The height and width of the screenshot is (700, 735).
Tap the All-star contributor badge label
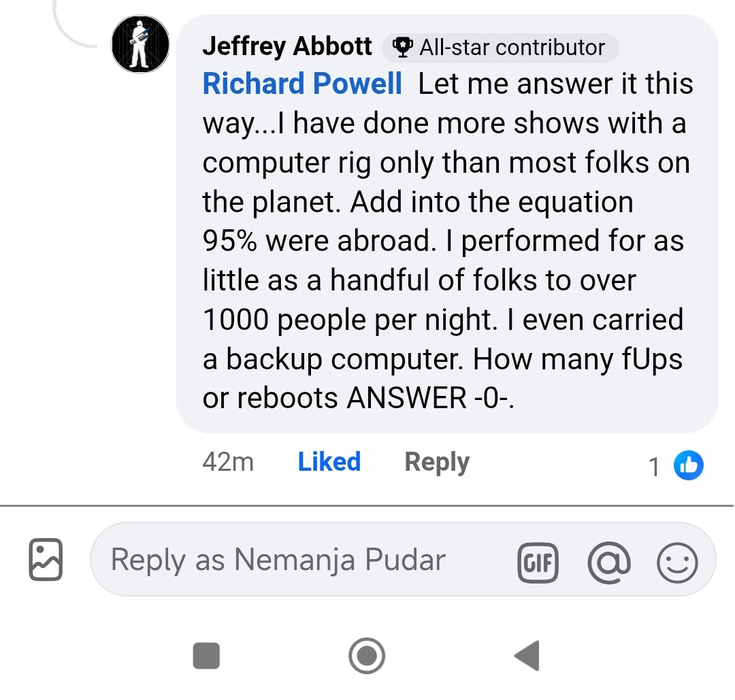click(x=511, y=48)
